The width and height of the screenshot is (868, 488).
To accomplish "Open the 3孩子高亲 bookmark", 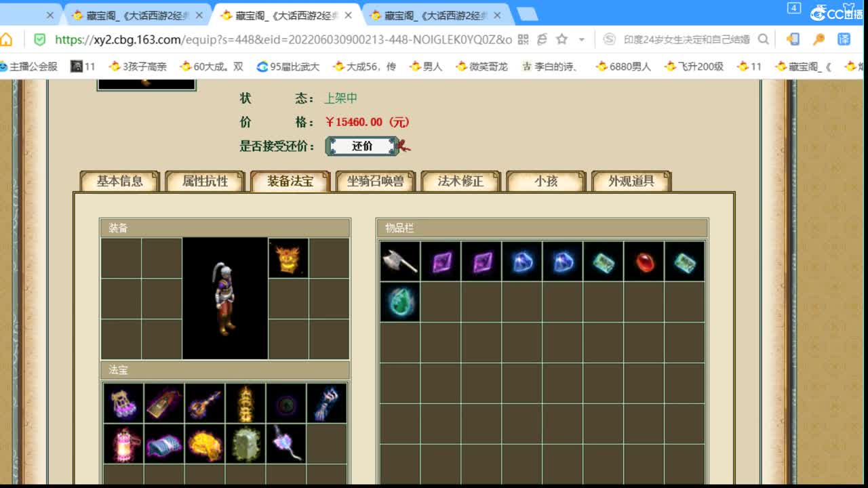I will point(138,66).
